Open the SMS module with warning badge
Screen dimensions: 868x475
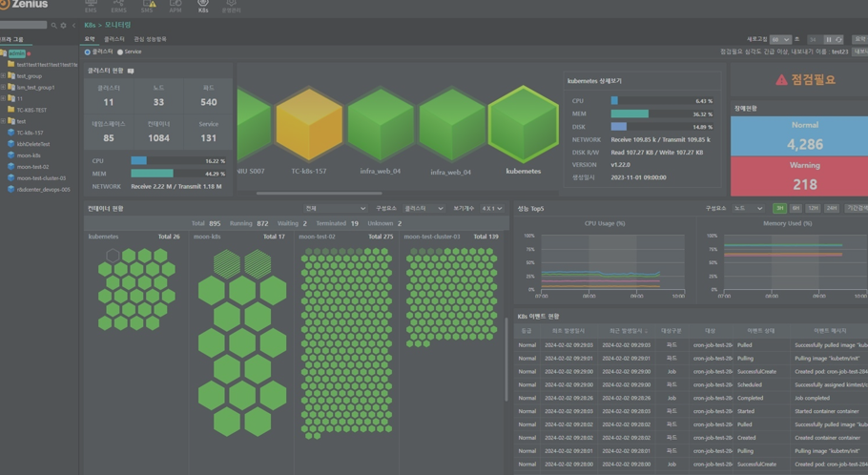click(x=148, y=6)
